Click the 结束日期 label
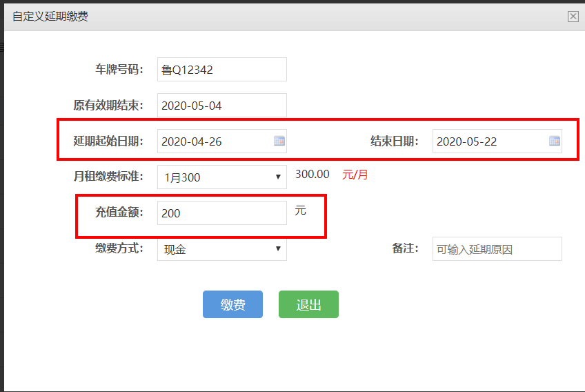Screen dimensions: 585x392 coord(395,141)
